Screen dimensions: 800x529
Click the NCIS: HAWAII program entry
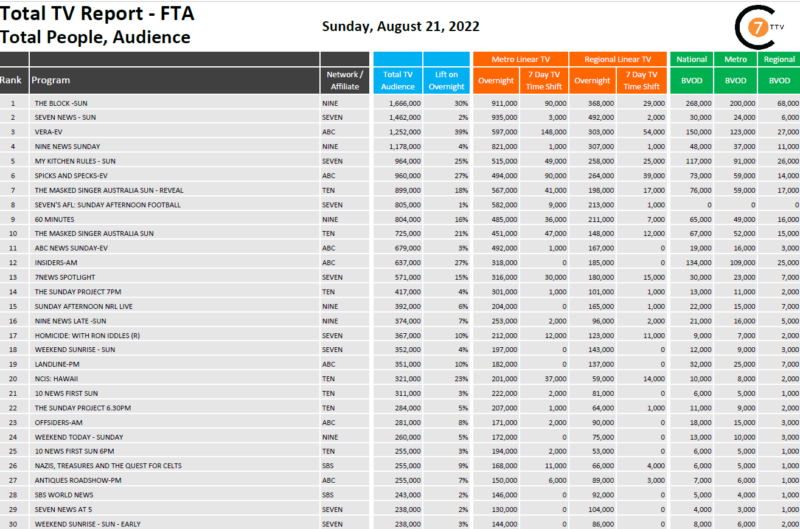click(56, 378)
